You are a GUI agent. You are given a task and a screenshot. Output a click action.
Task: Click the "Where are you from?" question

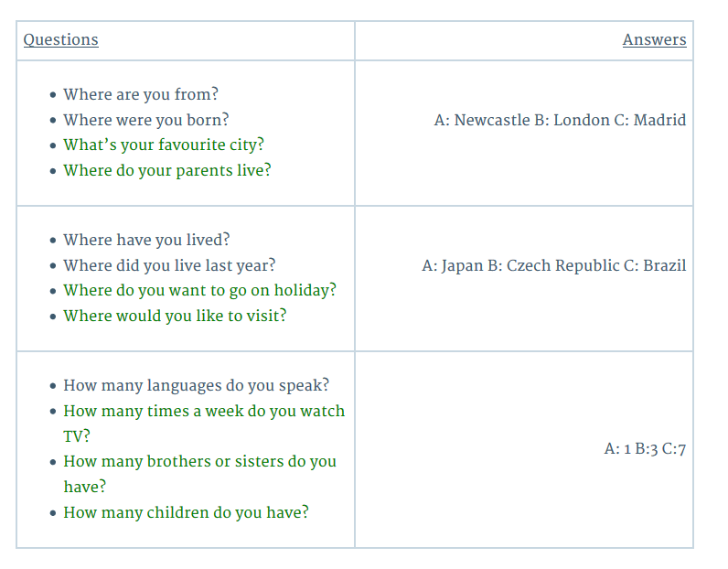(141, 94)
